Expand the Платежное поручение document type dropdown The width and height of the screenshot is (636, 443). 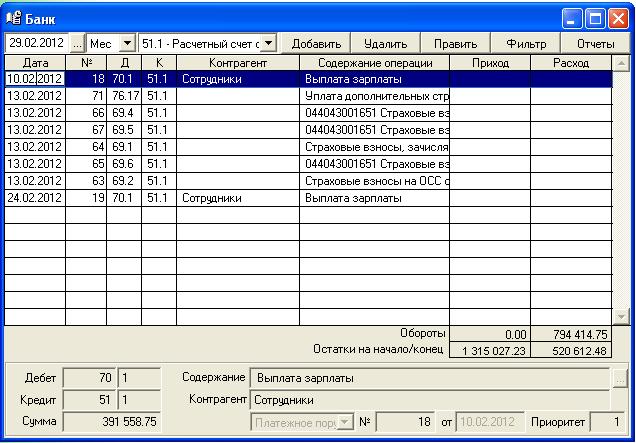click(x=345, y=423)
